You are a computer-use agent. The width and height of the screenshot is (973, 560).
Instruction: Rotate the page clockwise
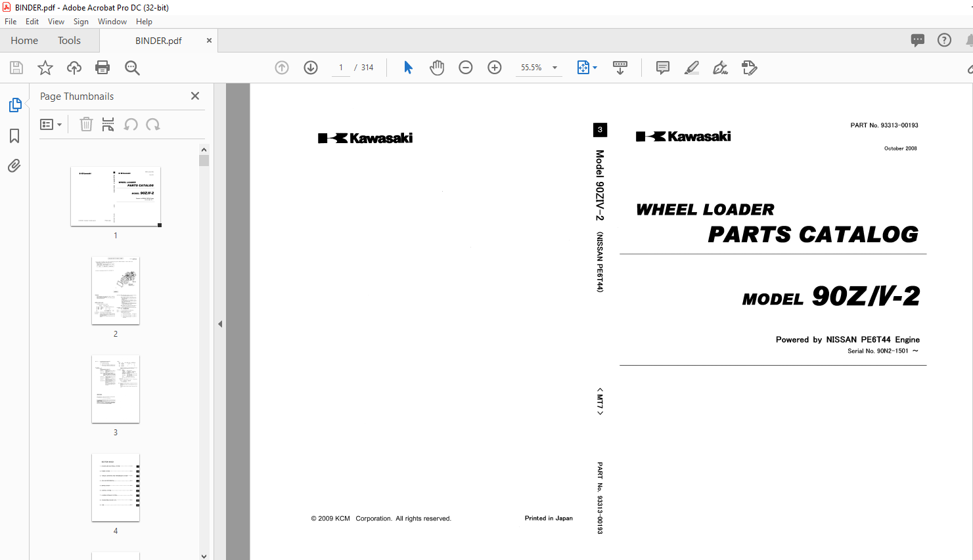pos(153,124)
